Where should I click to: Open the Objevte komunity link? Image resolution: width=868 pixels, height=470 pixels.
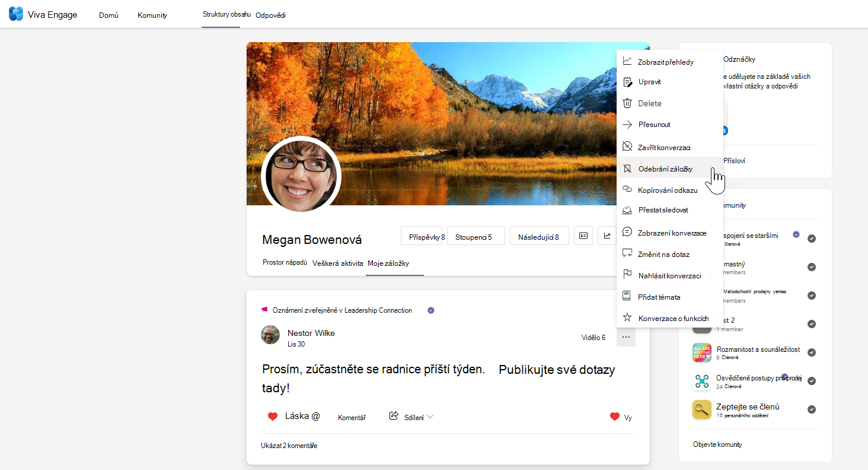click(x=717, y=444)
